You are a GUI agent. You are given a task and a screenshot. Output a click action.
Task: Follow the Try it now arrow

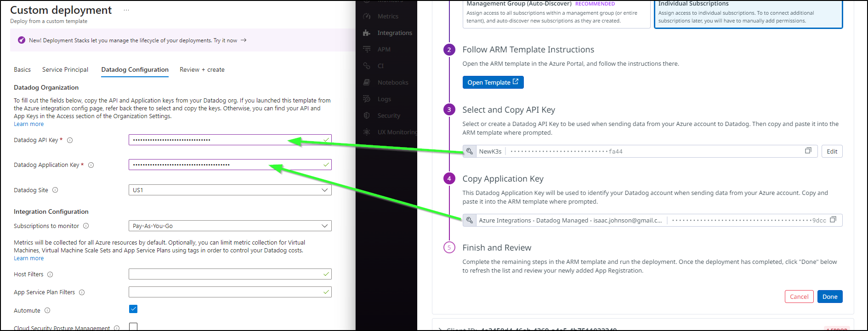click(x=244, y=40)
